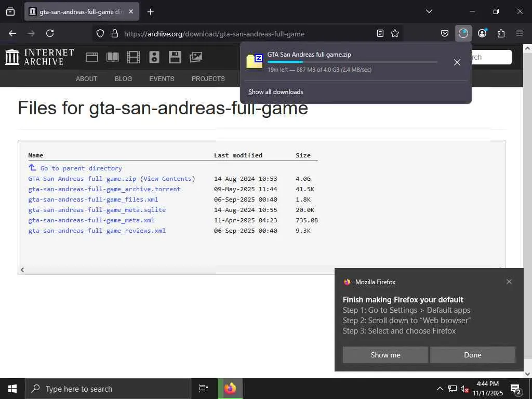
Task: Open the EVENTS menu item
Action: click(x=162, y=79)
